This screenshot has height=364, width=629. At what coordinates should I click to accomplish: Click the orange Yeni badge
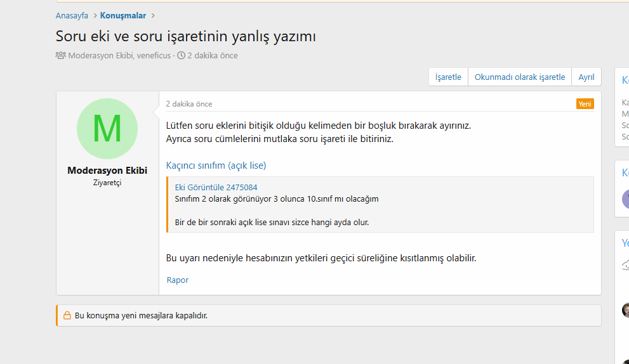pyautogui.click(x=585, y=104)
